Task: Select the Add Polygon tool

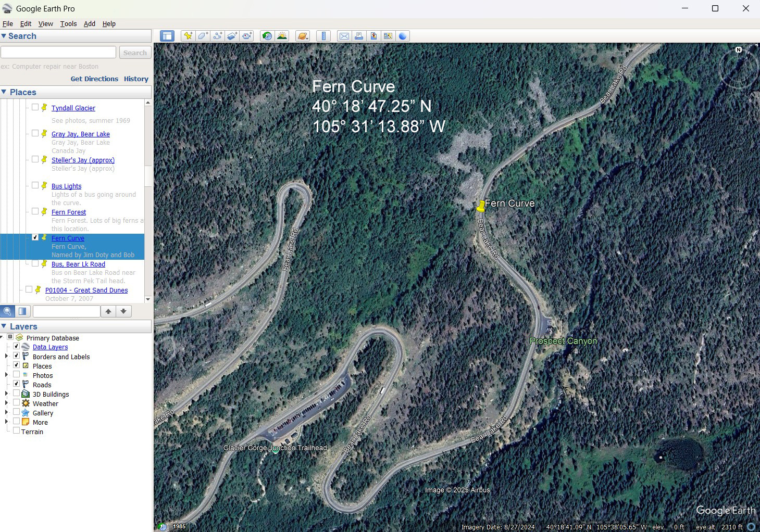Action: tap(203, 36)
